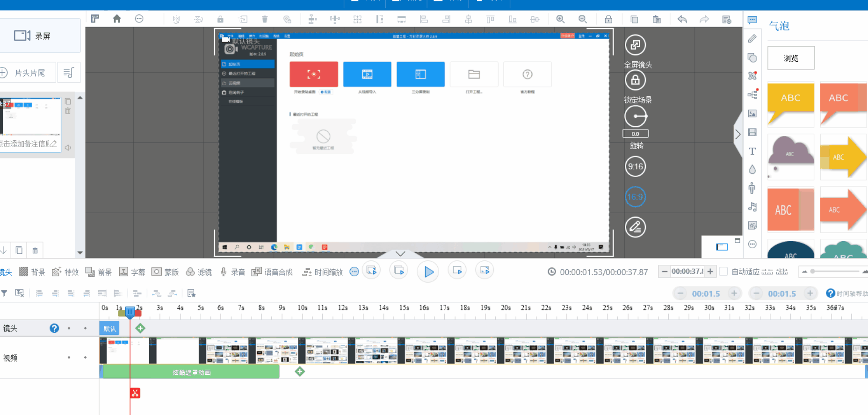This screenshot has height=415, width=868.
Task: Select the purple cloud bubble thumbnail
Action: point(791,157)
